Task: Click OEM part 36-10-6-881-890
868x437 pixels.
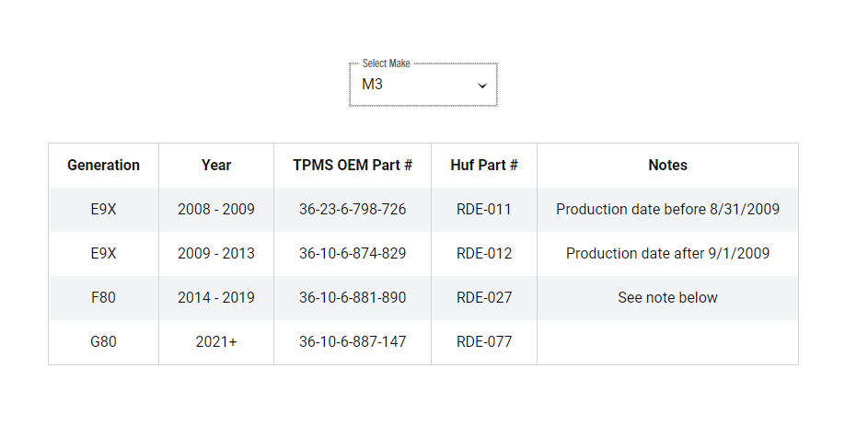Action: 353,297
